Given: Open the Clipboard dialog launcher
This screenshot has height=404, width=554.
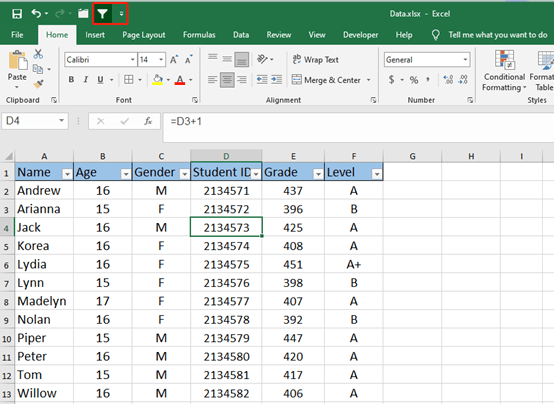Looking at the screenshot, I should [x=54, y=100].
